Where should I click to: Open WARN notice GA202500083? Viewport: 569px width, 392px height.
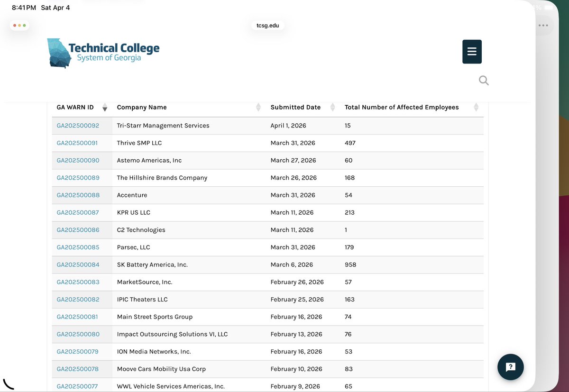point(78,282)
